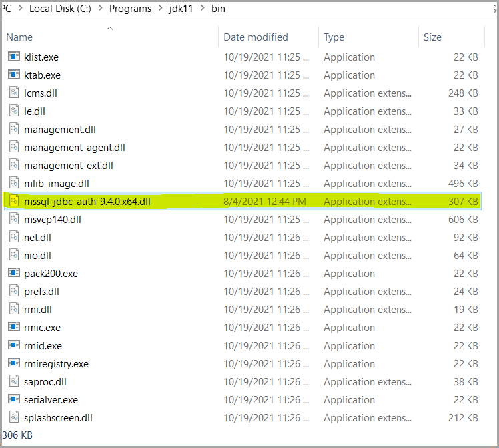499x448 pixels.
Task: Select the serialver.exe file name
Action: (x=51, y=400)
